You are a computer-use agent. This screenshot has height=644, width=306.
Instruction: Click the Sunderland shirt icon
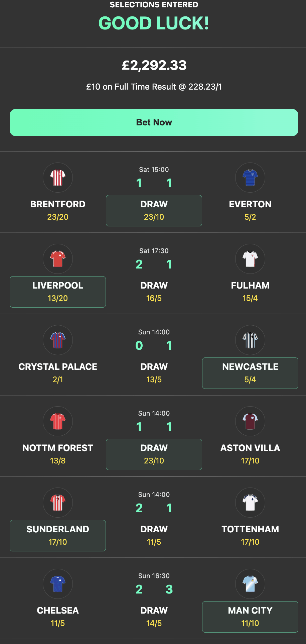click(x=58, y=503)
